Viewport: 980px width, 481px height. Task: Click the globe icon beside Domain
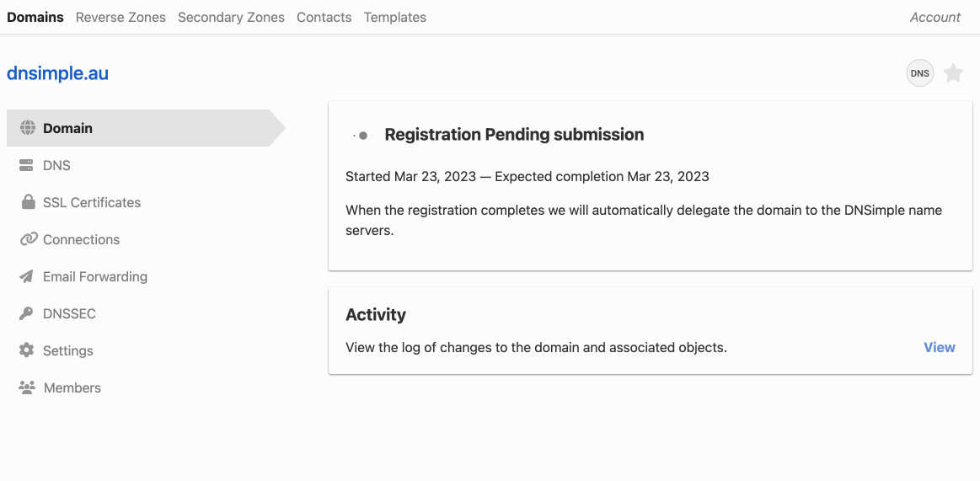tap(28, 128)
